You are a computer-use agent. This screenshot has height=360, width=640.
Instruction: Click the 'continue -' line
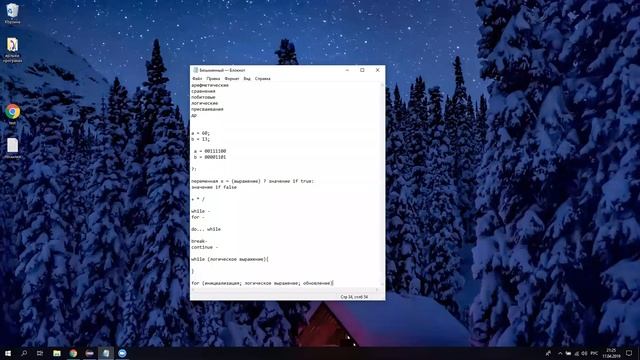[x=205, y=247]
